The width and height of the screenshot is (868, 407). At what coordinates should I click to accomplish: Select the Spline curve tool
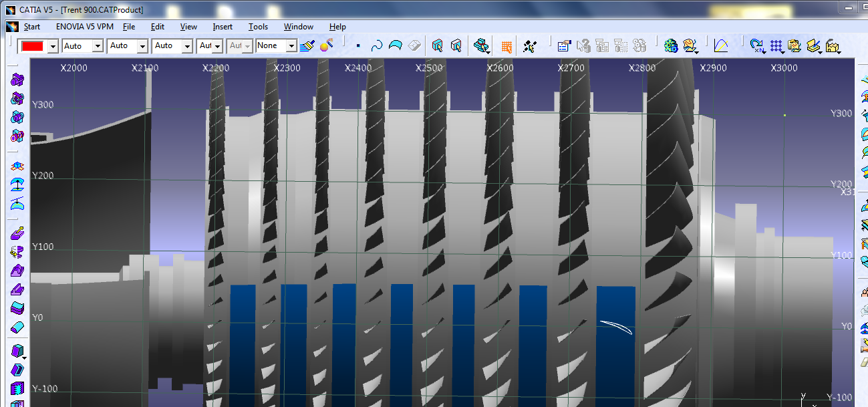[377, 45]
